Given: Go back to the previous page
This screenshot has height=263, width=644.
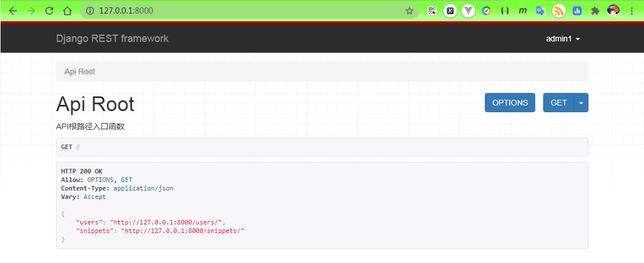Looking at the screenshot, I should (x=12, y=11).
